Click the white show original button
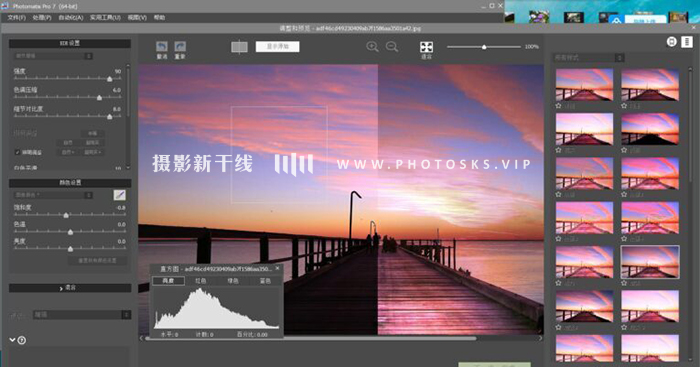The width and height of the screenshot is (700, 367). (278, 46)
